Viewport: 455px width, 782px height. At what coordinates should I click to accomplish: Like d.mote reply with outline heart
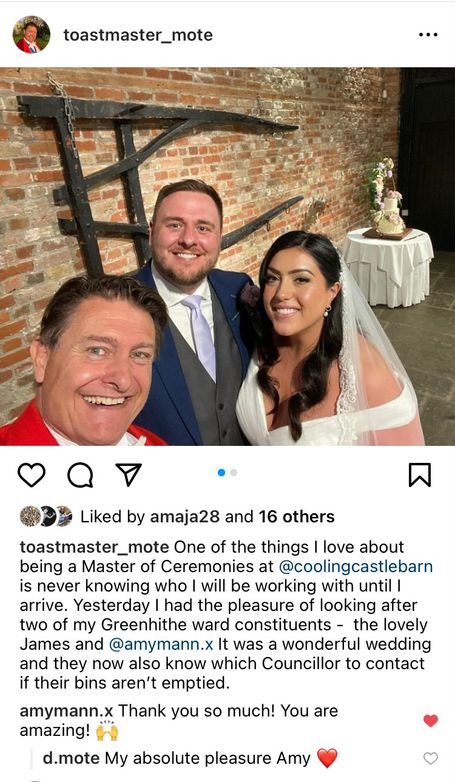pyautogui.click(x=431, y=758)
